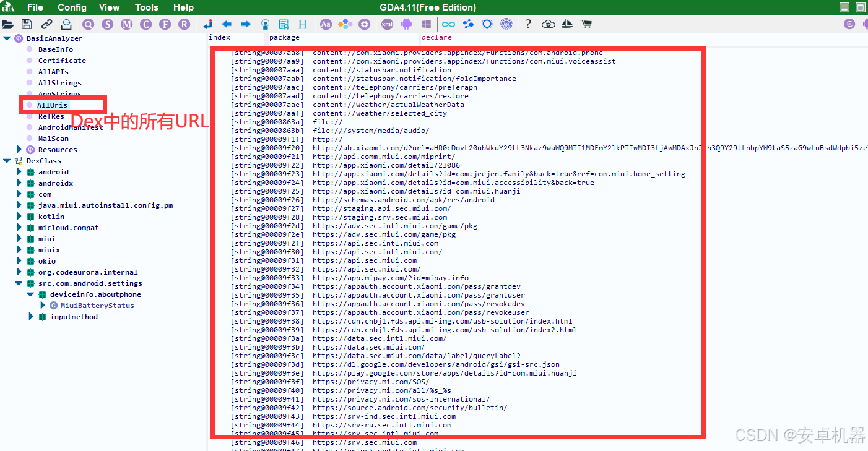
Task: Select RefRes in the tree
Action: 51,116
